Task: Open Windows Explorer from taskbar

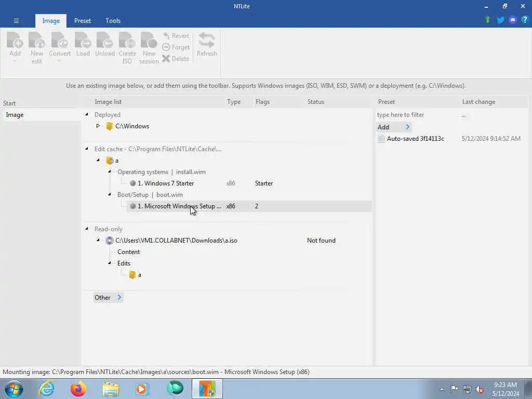Action: click(111, 389)
